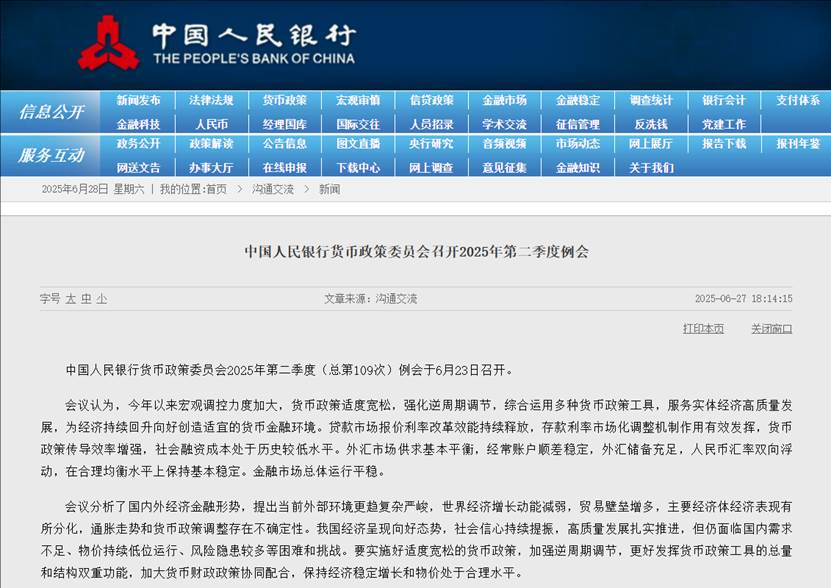Click 关闭窗口 link

772,329
